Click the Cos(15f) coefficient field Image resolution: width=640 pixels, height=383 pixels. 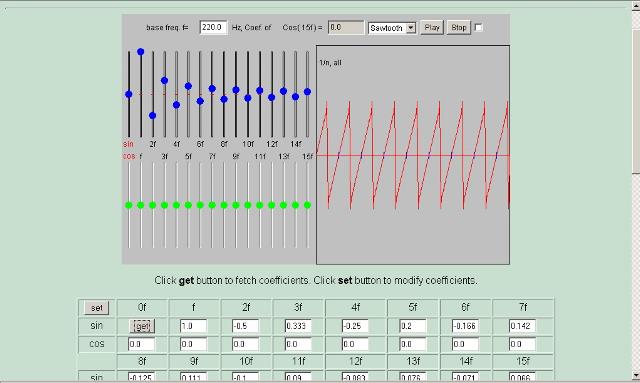tap(346, 27)
